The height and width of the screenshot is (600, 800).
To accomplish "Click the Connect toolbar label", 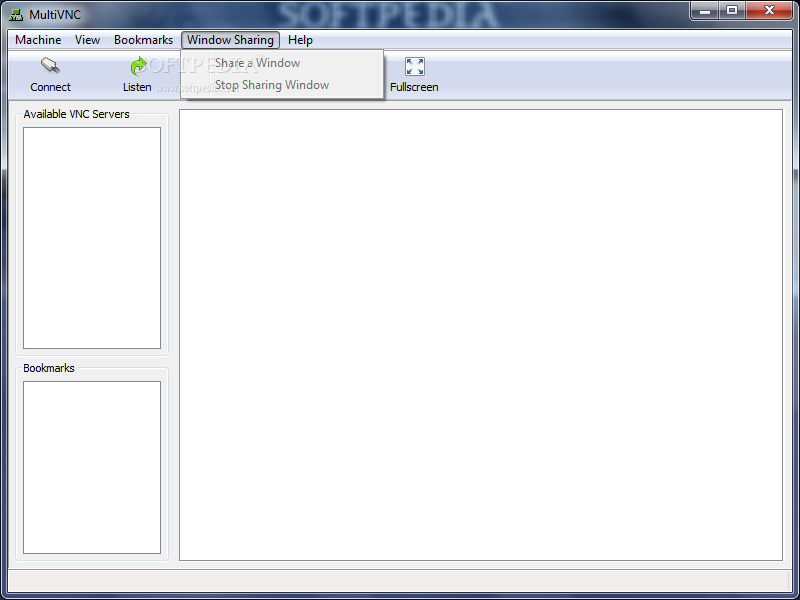I will (50, 87).
